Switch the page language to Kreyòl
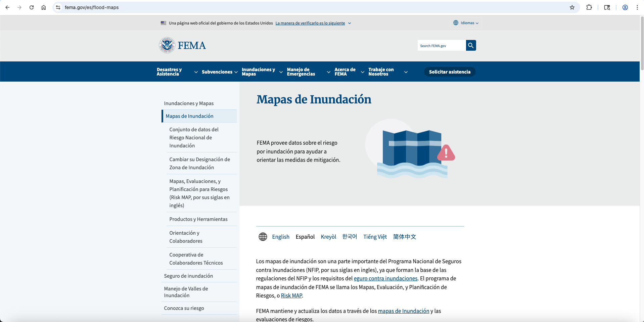 [328, 237]
